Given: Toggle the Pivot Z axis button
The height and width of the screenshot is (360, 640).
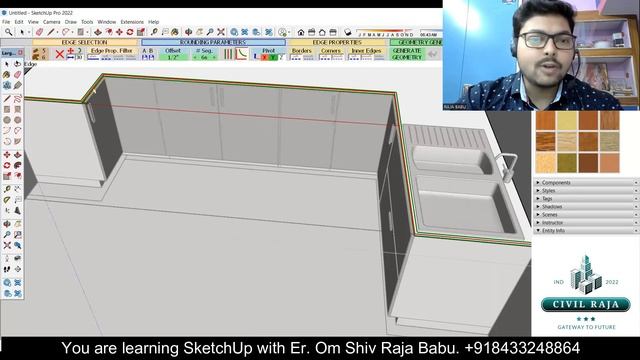Looking at the screenshot, I should (281, 58).
